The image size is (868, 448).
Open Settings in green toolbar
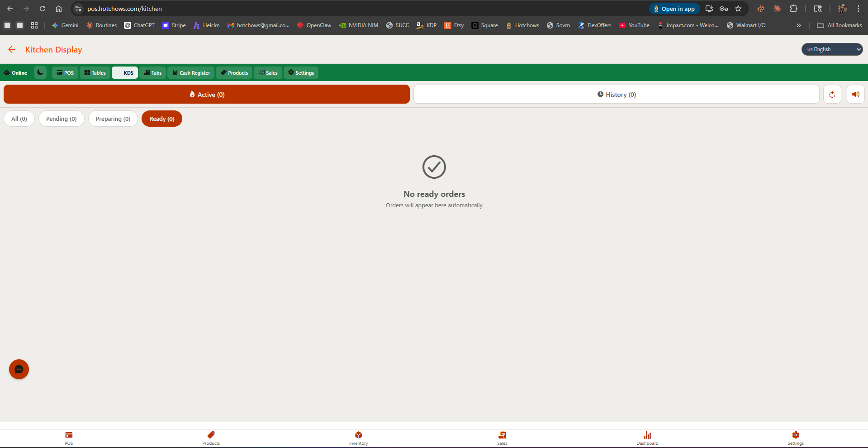pos(301,73)
